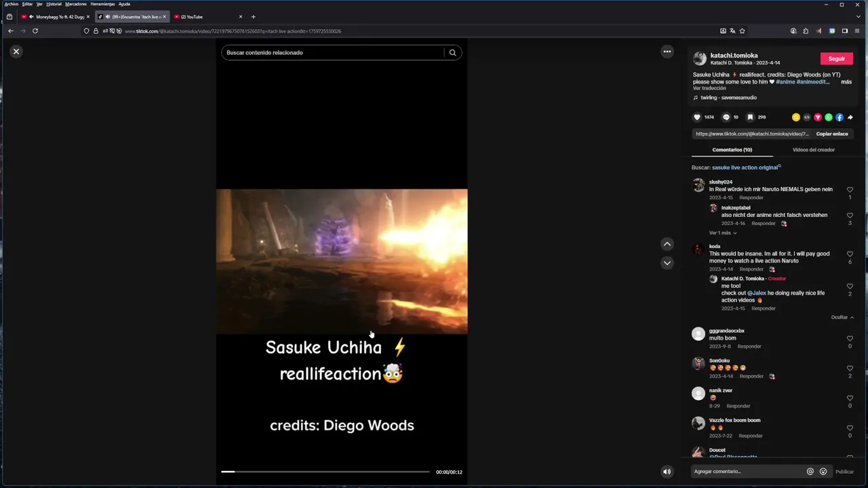The width and height of the screenshot is (868, 488).
Task: Open the Archivo menu
Action: coord(12,4)
